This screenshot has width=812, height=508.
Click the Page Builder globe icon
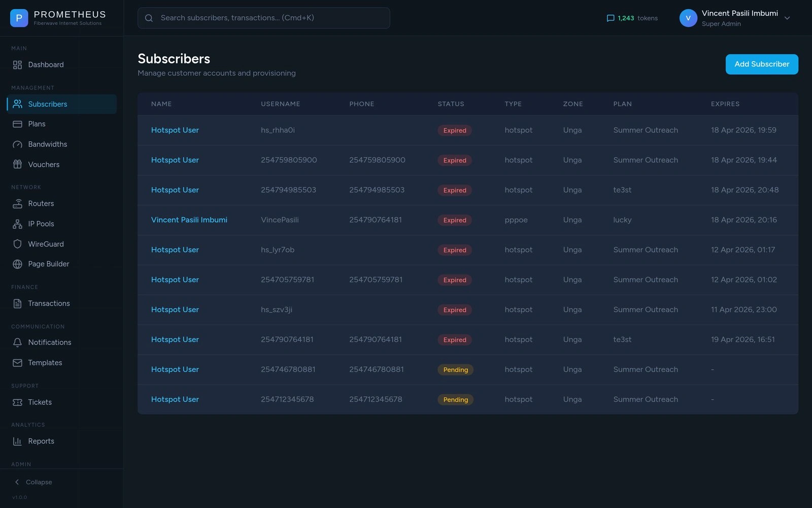(17, 264)
